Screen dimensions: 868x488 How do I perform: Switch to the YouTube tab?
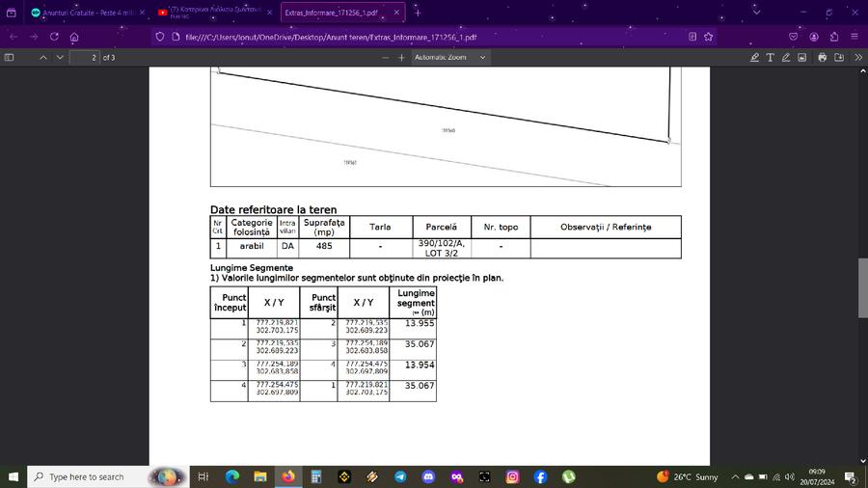213,13
